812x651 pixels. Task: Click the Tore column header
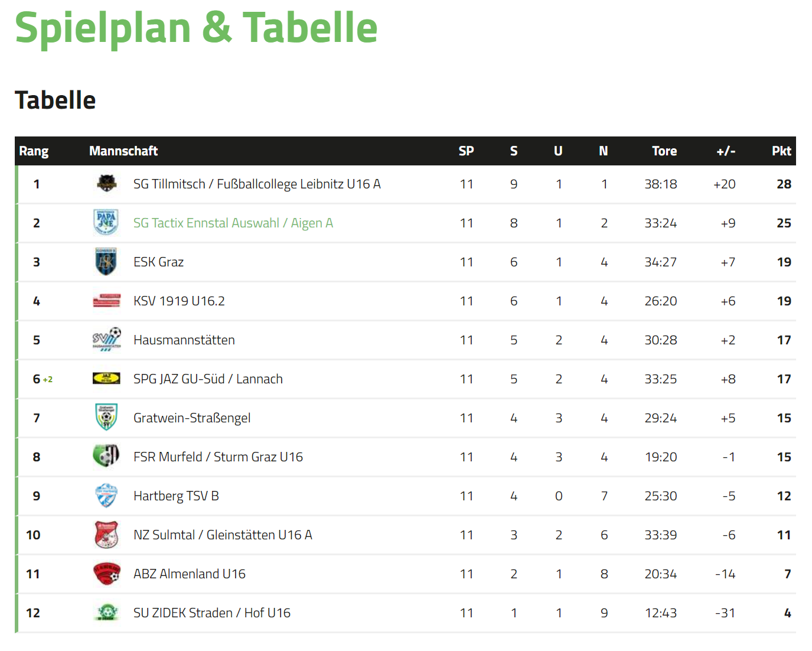pyautogui.click(x=664, y=151)
